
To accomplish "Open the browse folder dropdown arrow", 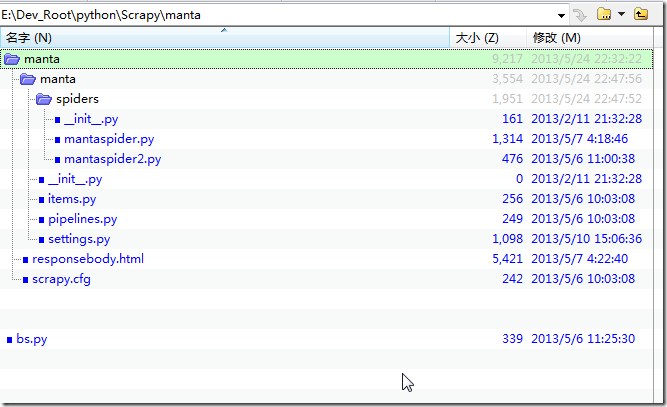I will [621, 14].
